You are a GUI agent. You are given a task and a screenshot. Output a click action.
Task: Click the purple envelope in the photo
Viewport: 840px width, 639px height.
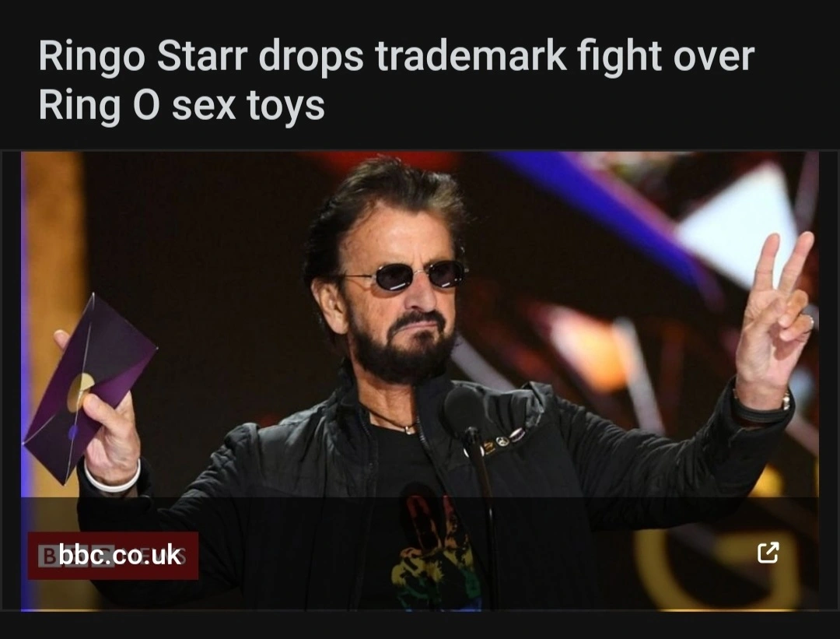89,388
